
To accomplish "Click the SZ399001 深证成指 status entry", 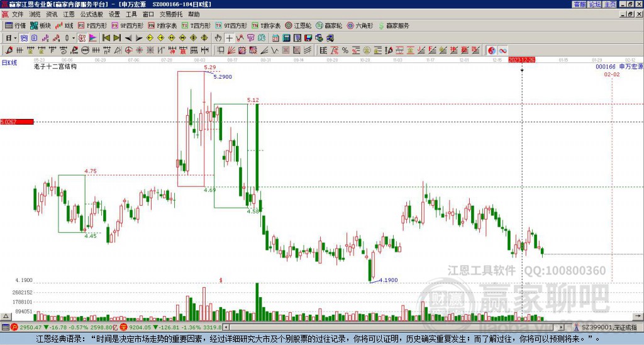I will [x=609, y=327].
